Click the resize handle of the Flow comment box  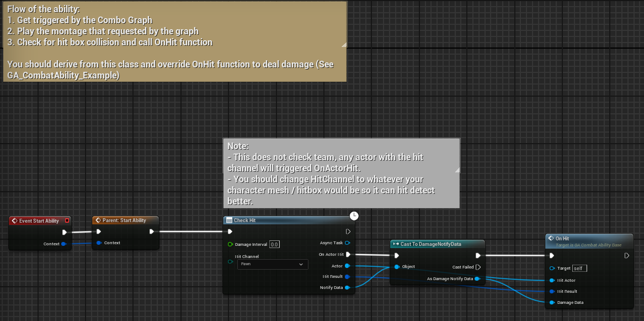(x=344, y=45)
